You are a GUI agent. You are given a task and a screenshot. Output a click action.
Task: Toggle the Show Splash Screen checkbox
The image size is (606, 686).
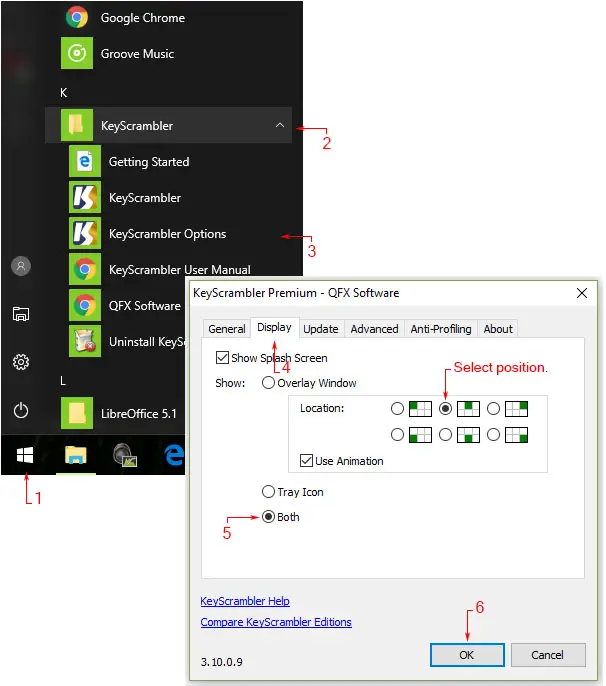pyautogui.click(x=222, y=357)
